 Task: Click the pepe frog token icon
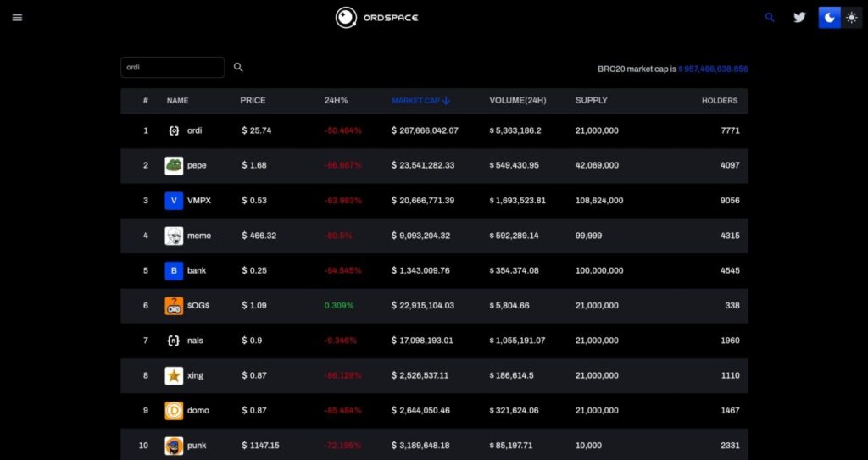pyautogui.click(x=174, y=165)
